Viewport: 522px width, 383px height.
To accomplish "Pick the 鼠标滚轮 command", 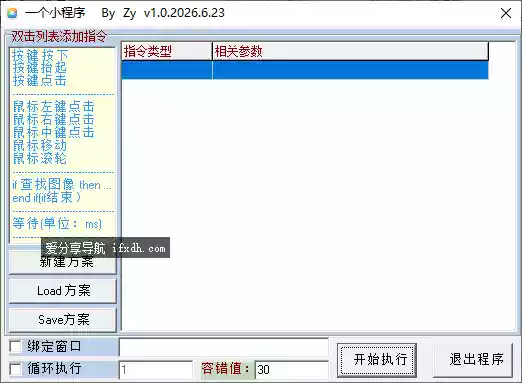I will [40, 158].
